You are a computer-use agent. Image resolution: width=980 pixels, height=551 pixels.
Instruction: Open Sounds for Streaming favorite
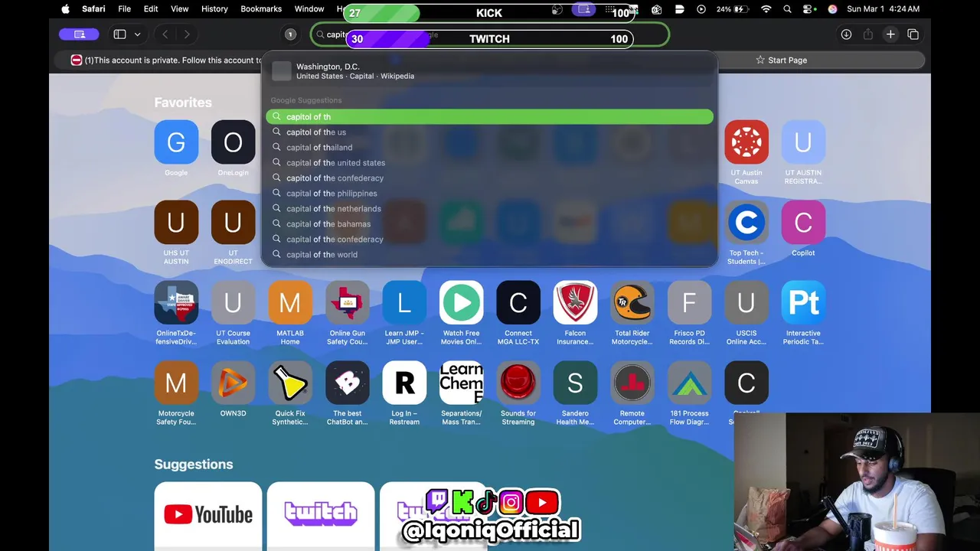(518, 383)
